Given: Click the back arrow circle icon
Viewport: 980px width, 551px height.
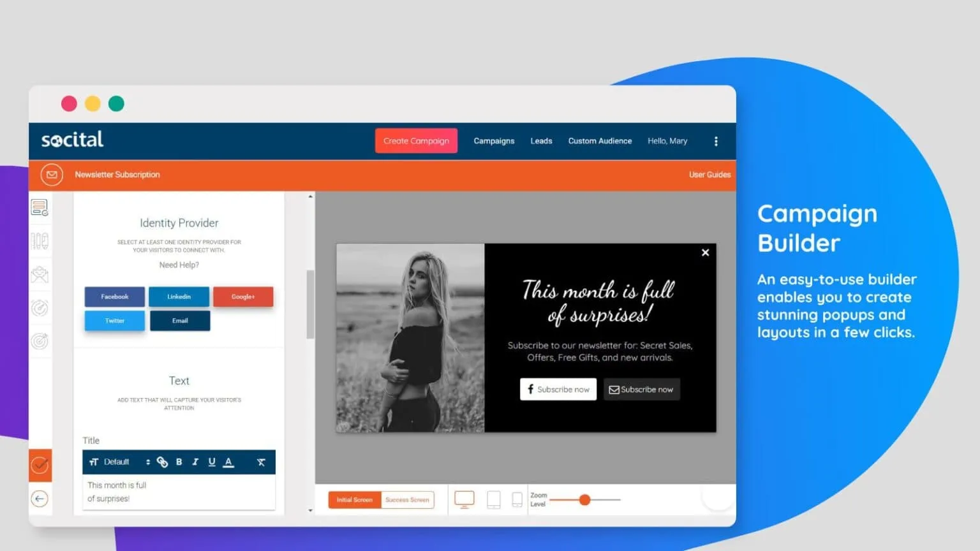Looking at the screenshot, I should coord(40,499).
